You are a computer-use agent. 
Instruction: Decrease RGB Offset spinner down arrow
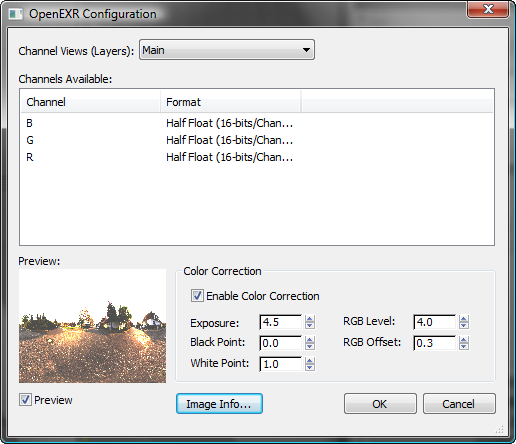tap(464, 346)
